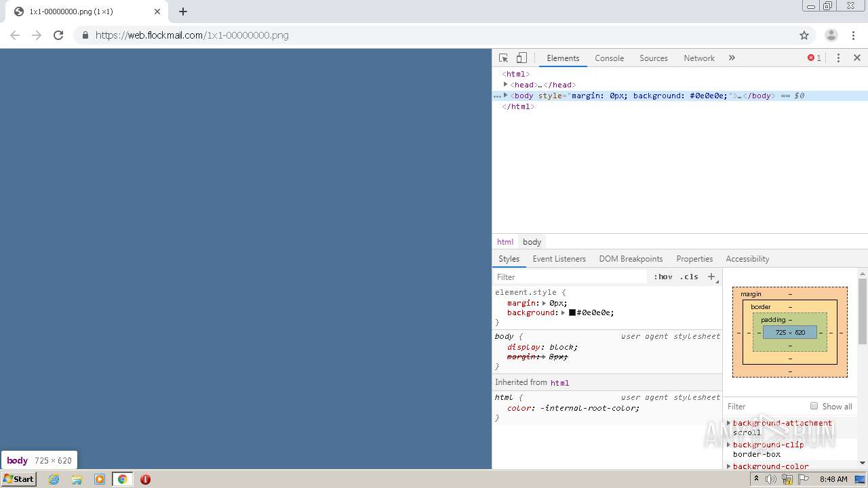Screen dimensions: 868x488
Task: Open the system clock 8:48 AM
Action: coord(833,479)
